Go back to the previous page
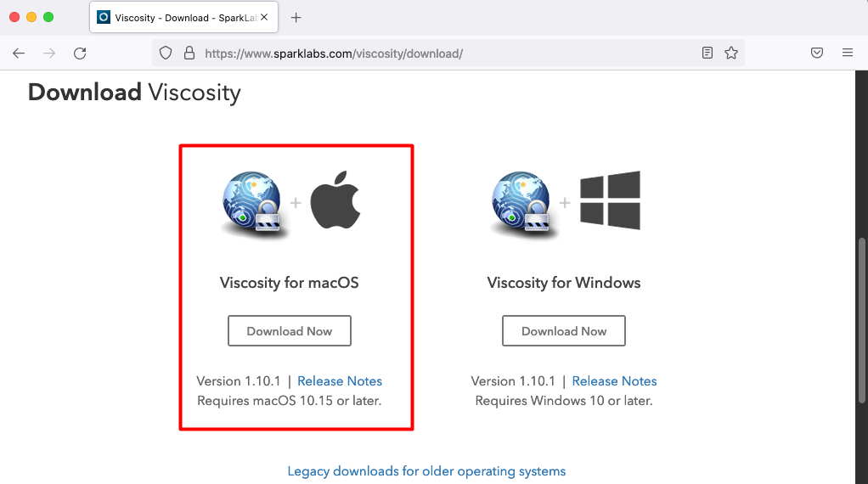This screenshot has width=868, height=484. pyautogui.click(x=19, y=53)
